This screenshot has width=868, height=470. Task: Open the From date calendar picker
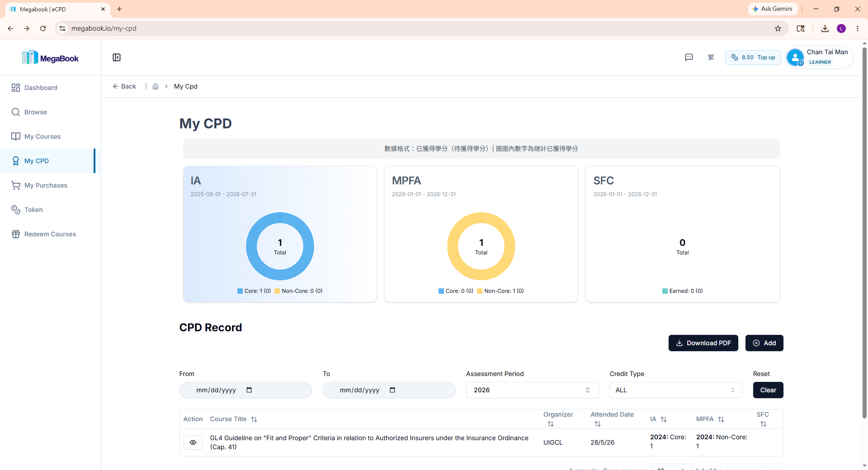249,390
